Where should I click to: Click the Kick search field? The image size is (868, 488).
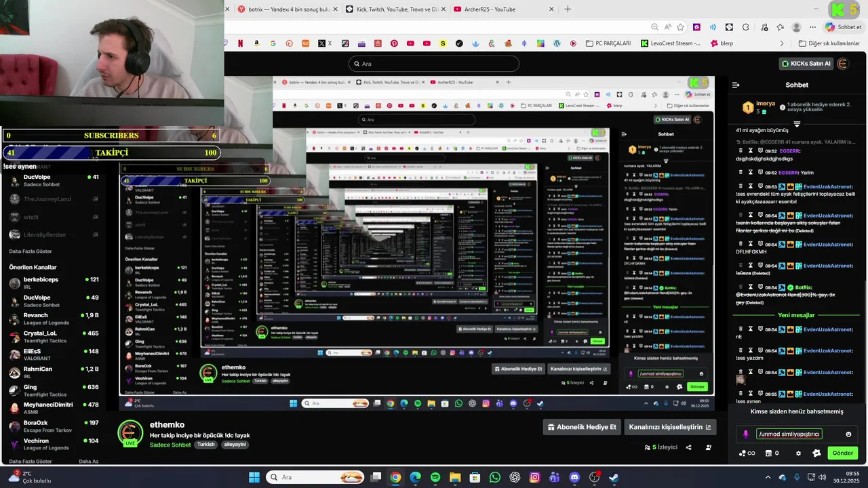[434, 64]
